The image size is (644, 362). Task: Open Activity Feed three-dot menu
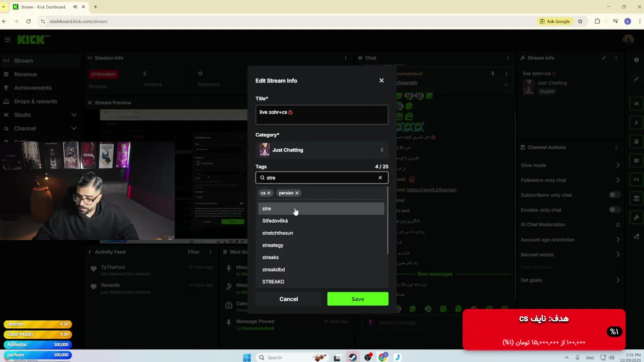click(x=210, y=252)
